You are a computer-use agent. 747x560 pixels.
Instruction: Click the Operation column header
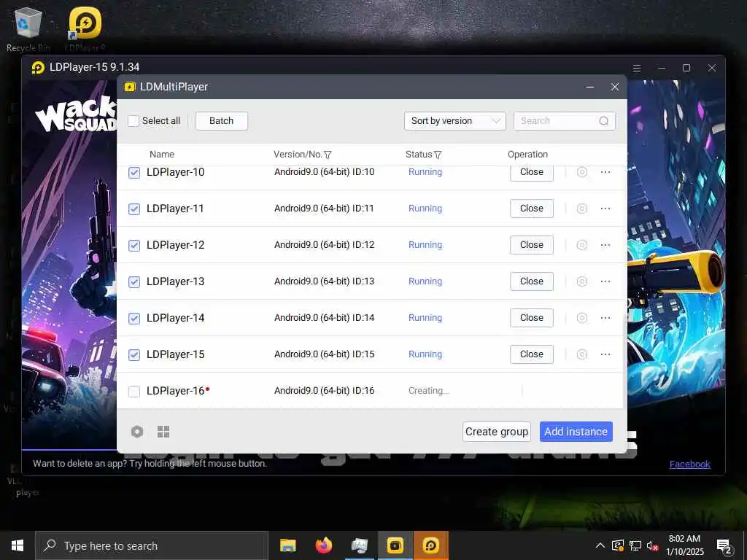pos(527,155)
